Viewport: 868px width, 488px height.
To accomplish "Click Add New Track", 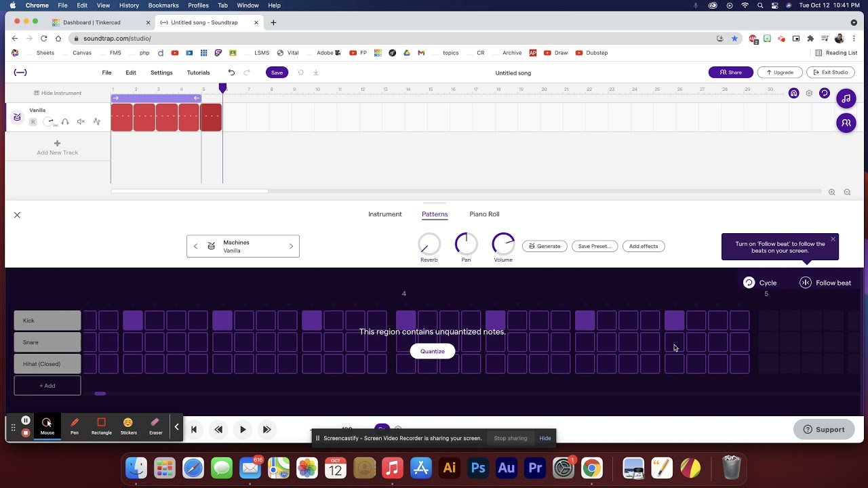I will tap(57, 148).
